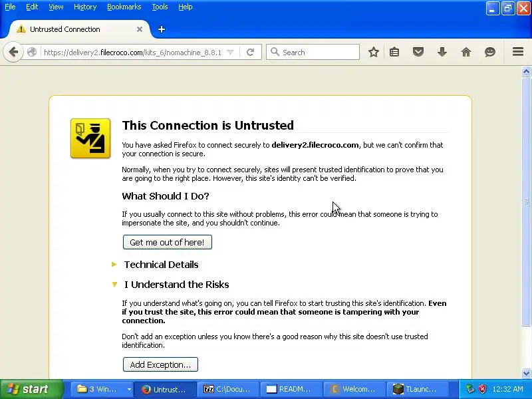Click the yellow passport officer warning icon
Viewport: 532px width, 399px height.
pos(90,138)
